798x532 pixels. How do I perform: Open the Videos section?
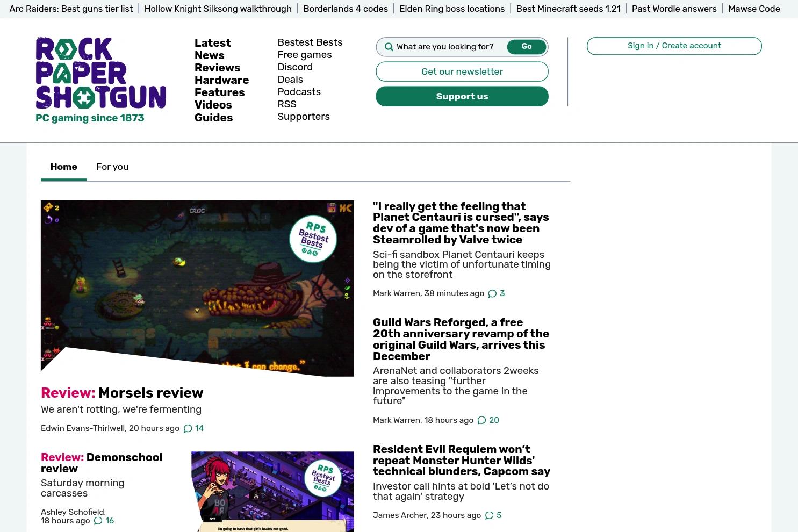(213, 105)
